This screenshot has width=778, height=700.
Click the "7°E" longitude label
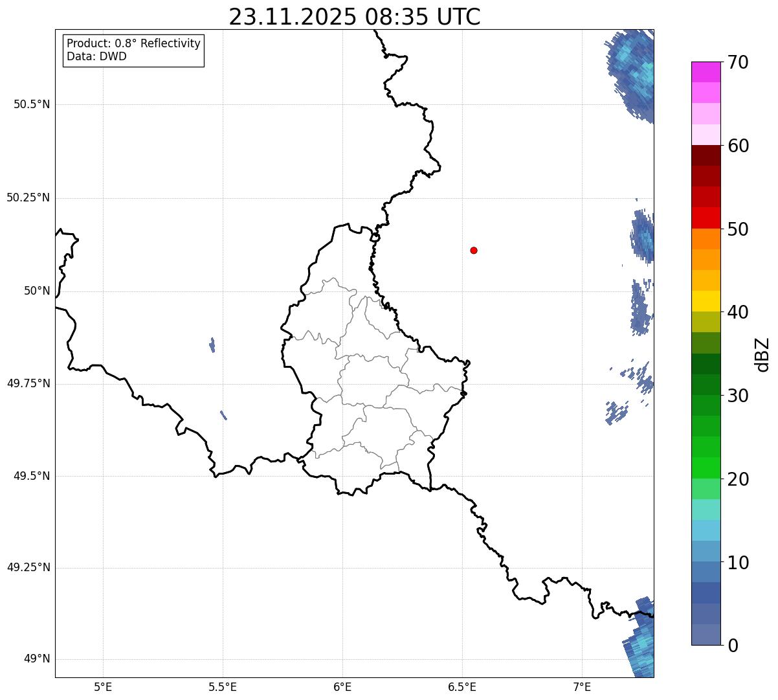click(x=582, y=686)
